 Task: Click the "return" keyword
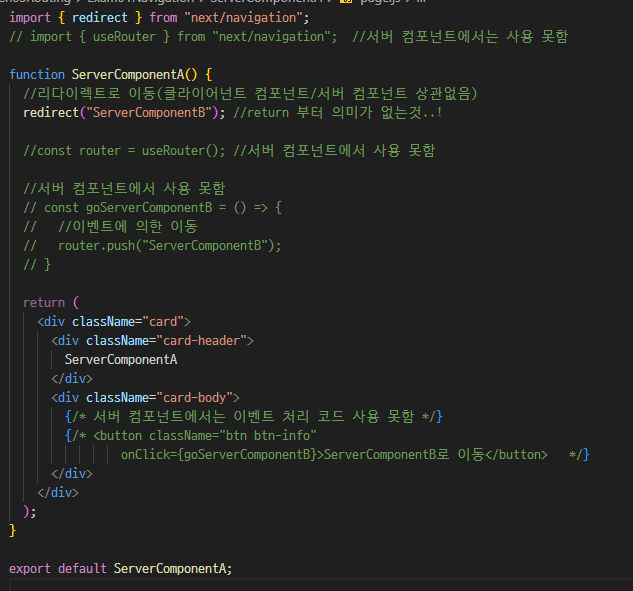[x=44, y=302]
